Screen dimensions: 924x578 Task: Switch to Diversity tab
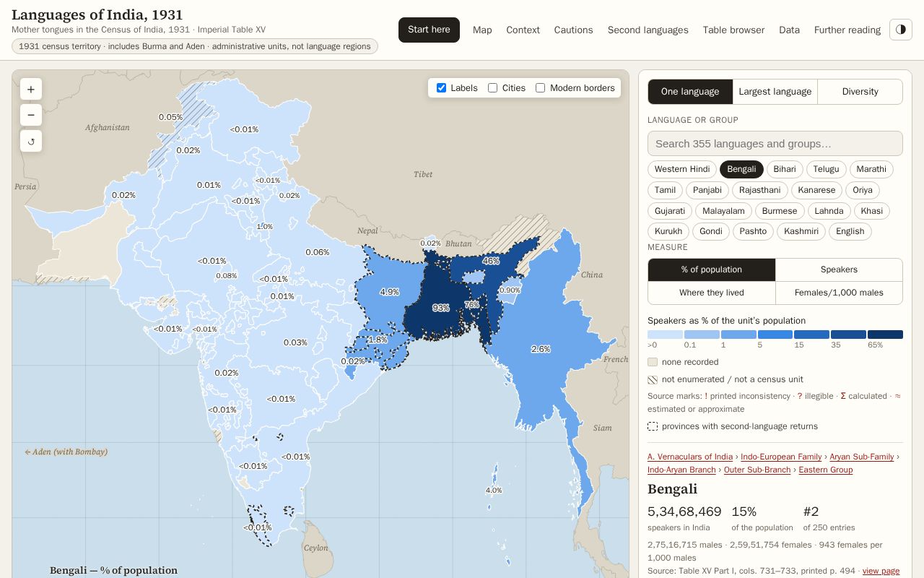tap(860, 92)
